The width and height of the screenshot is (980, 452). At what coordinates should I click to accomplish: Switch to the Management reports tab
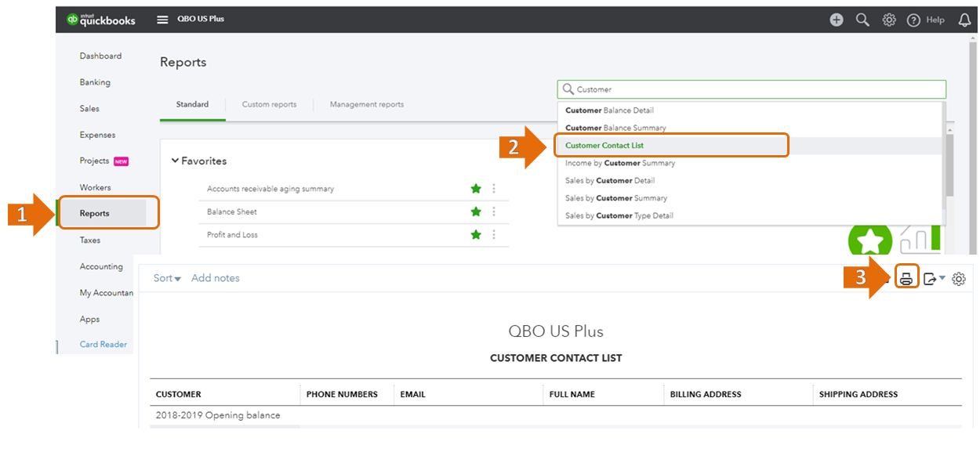pyautogui.click(x=367, y=104)
